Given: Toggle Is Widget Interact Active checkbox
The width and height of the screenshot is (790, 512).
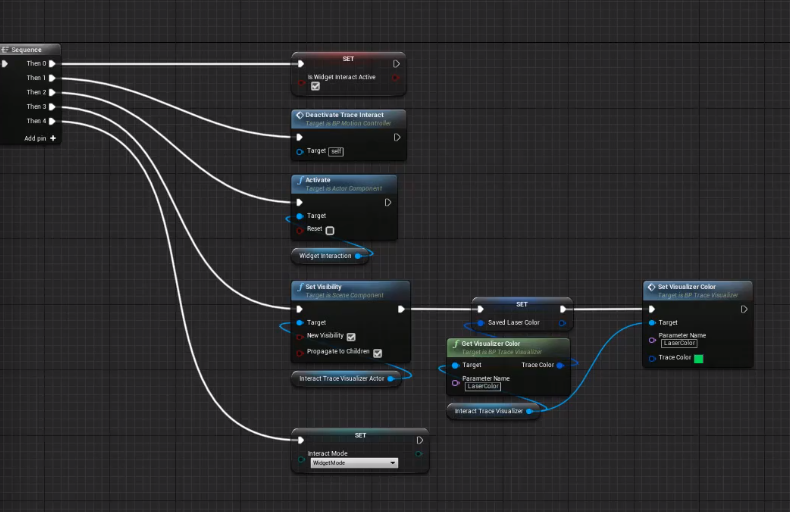Looking at the screenshot, I should pyautogui.click(x=315, y=86).
